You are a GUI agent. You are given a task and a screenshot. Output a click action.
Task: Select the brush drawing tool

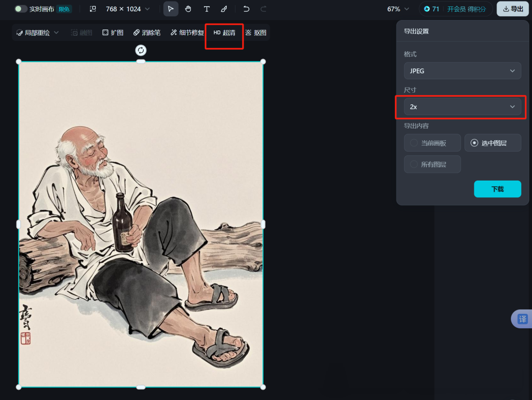pyautogui.click(x=224, y=9)
